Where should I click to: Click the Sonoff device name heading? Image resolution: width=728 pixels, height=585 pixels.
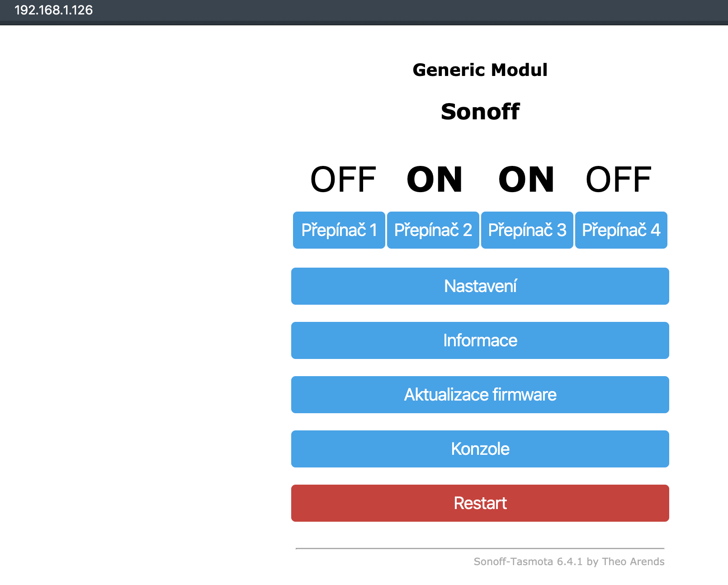pos(480,112)
